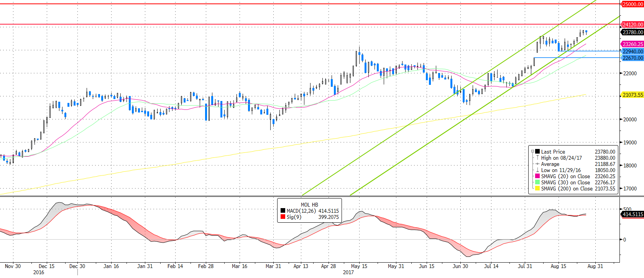Click the 22766.17 value in legend
Image resolution: width=644 pixels, height=278 pixels.
click(x=605, y=182)
